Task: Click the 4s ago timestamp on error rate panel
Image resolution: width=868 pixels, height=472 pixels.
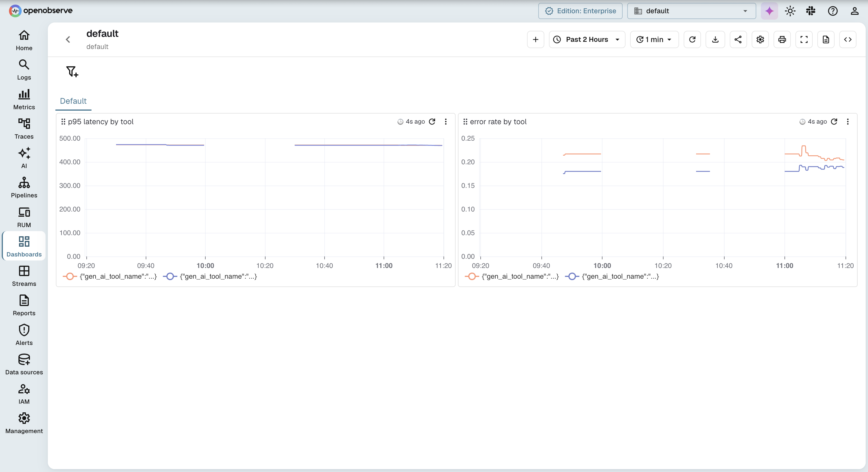Action: pos(817,122)
